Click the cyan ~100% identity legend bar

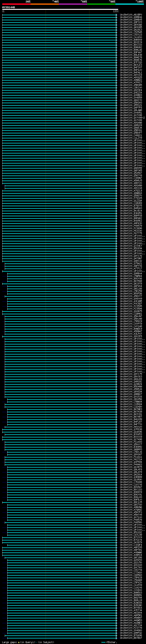[130, 4]
